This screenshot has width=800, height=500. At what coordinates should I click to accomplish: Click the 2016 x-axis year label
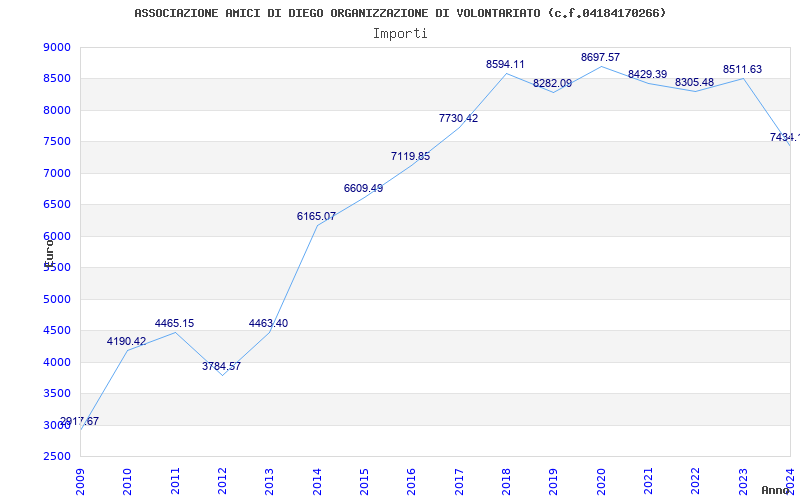(x=412, y=482)
